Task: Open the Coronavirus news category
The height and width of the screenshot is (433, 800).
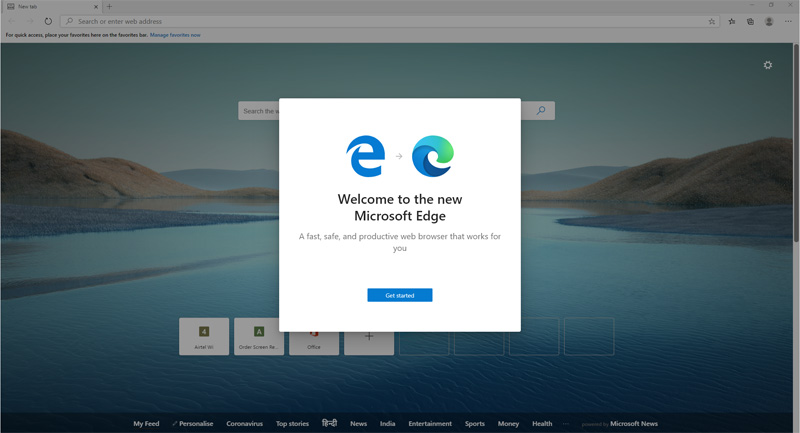Action: [244, 424]
